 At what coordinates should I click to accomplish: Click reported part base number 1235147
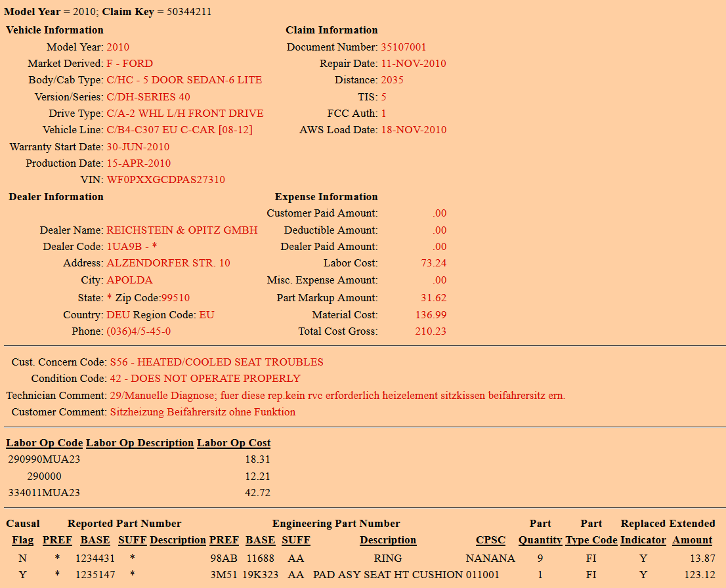(x=95, y=574)
